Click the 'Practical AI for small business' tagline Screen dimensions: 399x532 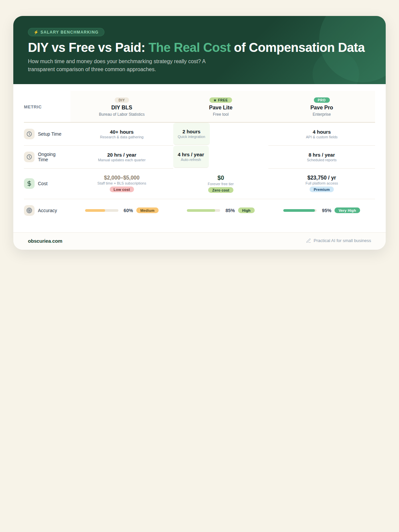click(342, 241)
